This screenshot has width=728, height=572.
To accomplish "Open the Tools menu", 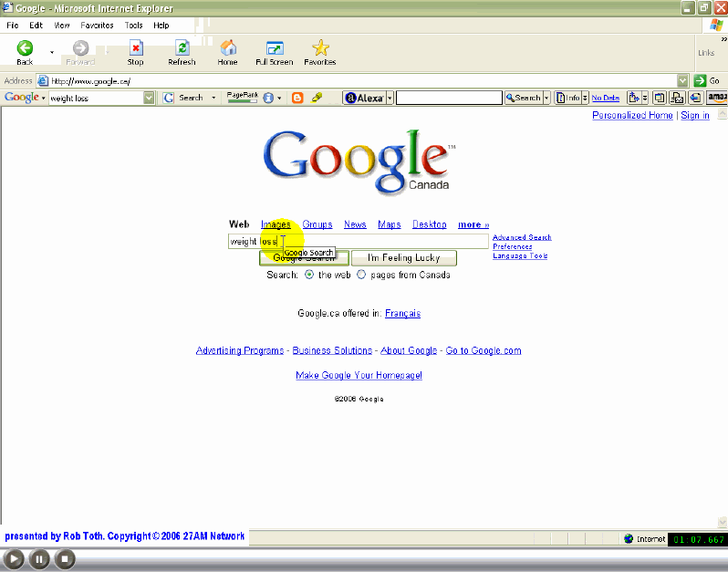I will click(133, 26).
